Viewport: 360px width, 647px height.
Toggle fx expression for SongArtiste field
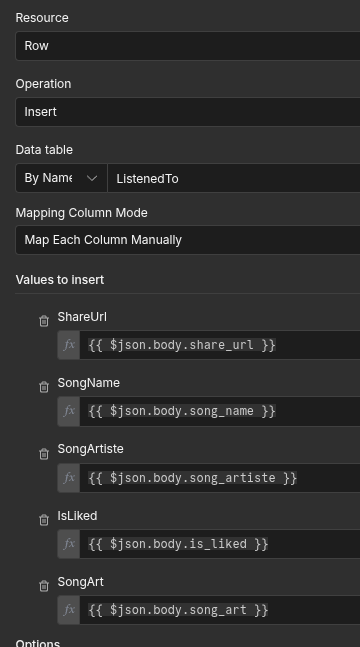coord(69,478)
